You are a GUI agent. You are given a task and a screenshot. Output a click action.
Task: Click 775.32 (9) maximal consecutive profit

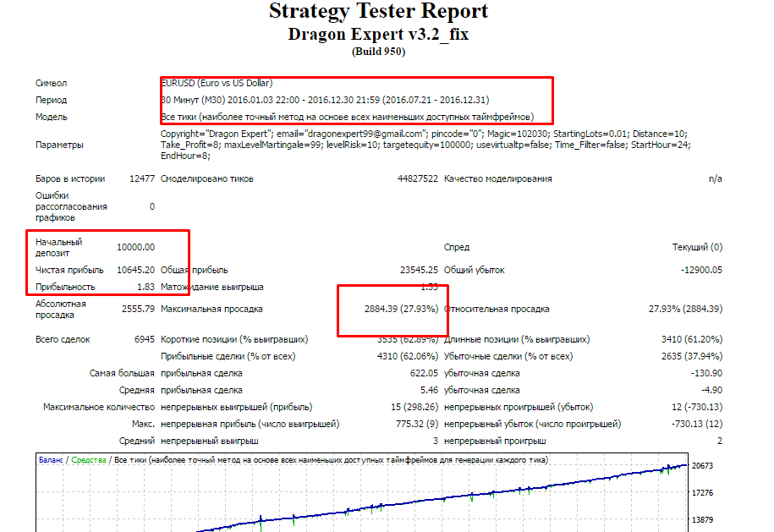pos(417,424)
